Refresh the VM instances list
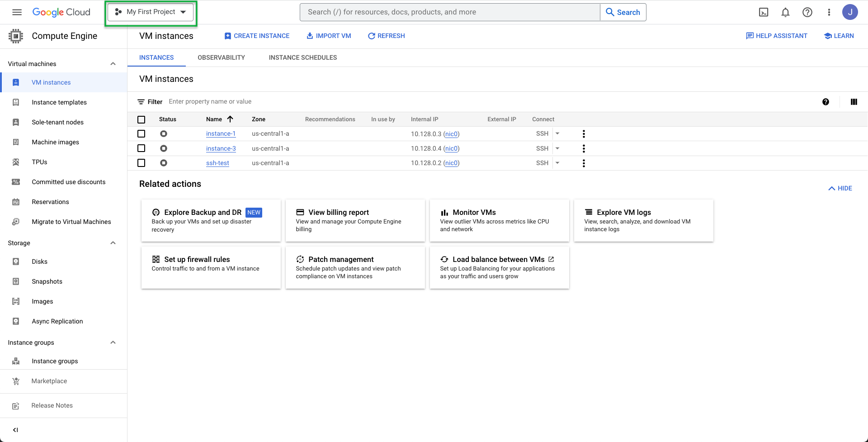Viewport: 868px width, 442px height. coord(387,36)
